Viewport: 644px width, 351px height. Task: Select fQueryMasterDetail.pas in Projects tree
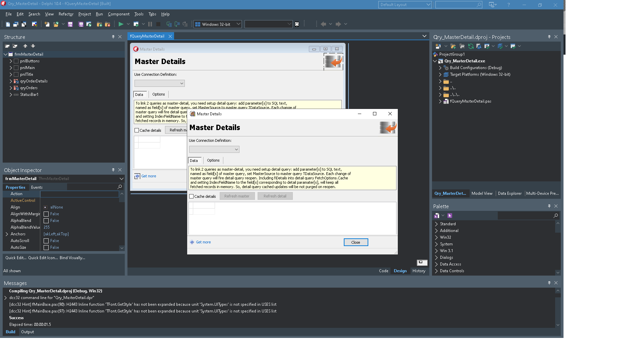coord(471,101)
